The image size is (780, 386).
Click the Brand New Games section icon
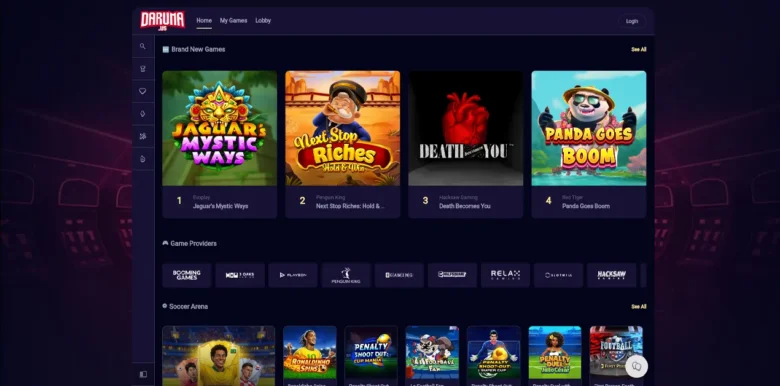pos(166,50)
